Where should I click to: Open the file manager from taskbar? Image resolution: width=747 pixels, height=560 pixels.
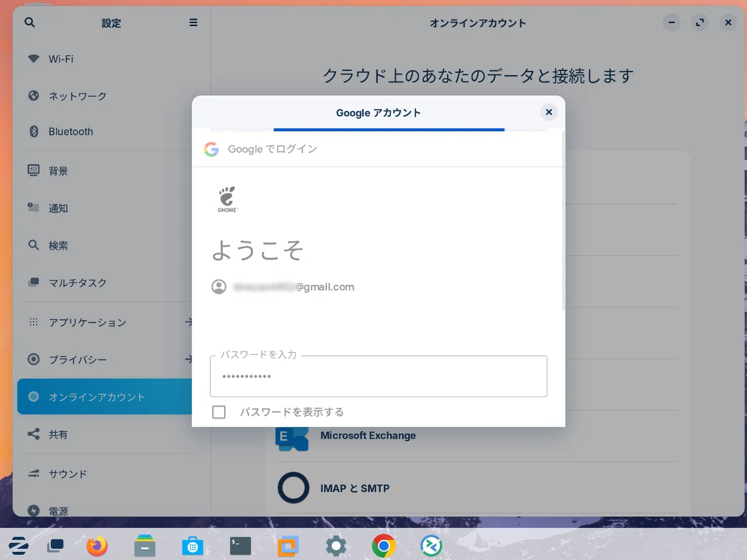coord(145,546)
